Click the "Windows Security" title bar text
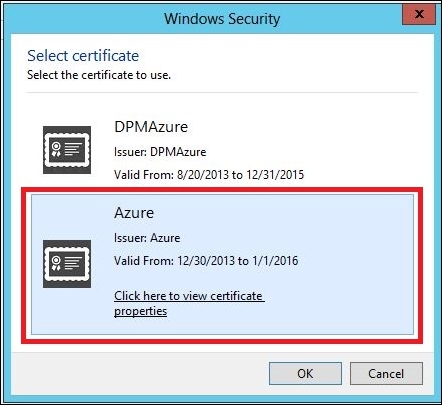Screen dimensions: 442x405 click(x=222, y=19)
